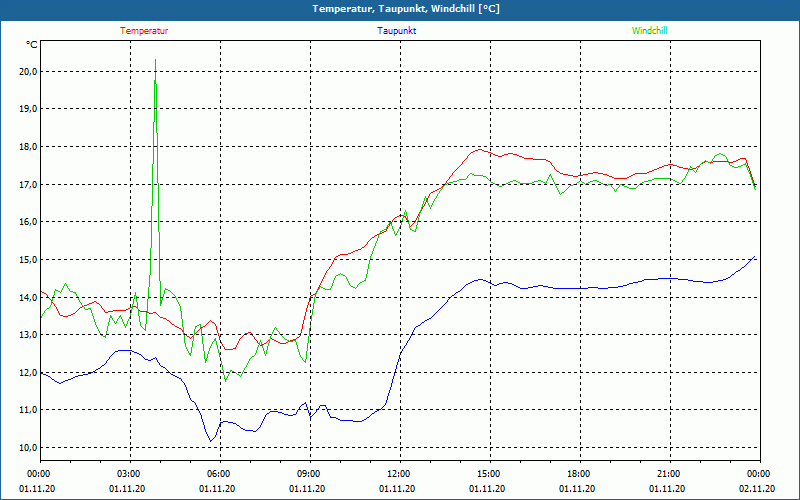Click the '10,0' y-axis value
Image resolution: width=800 pixels, height=500 pixels.
tap(28, 447)
